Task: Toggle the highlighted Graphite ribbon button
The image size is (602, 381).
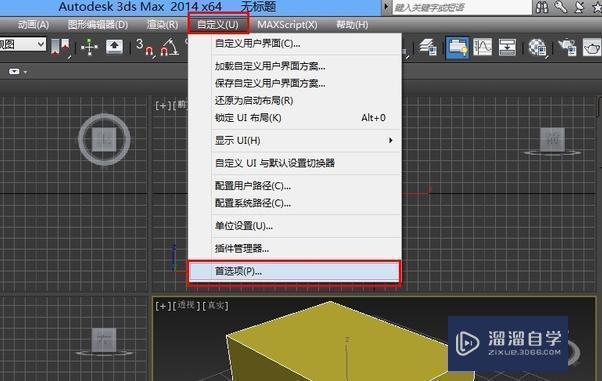Action: click(457, 48)
